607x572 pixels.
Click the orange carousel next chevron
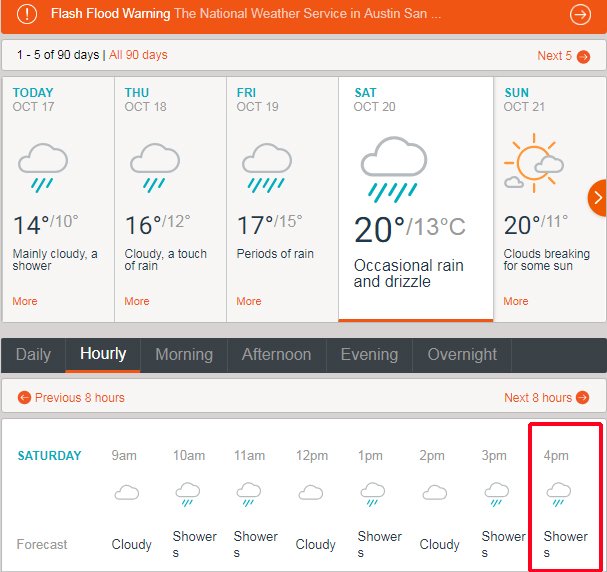pos(598,198)
